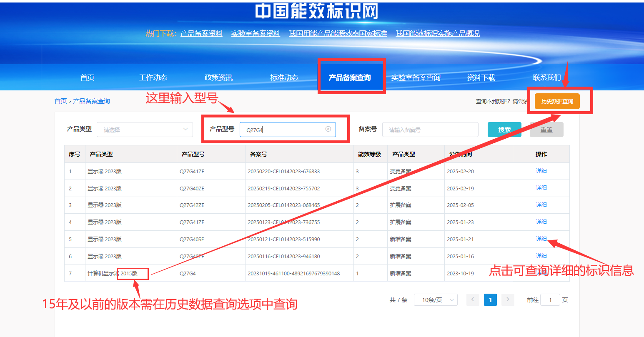Open 历史数据查询 historical data query
The height and width of the screenshot is (337, 644).
tap(557, 101)
